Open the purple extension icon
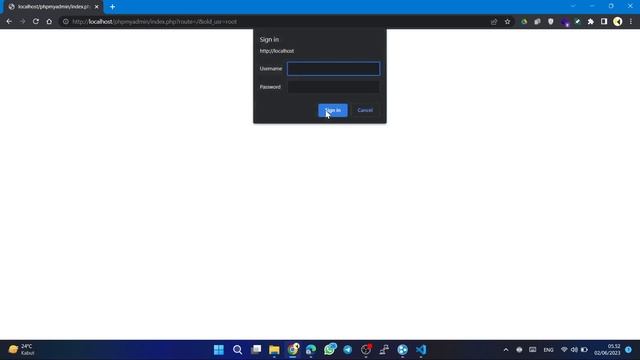The height and width of the screenshot is (360, 640). coord(565,22)
